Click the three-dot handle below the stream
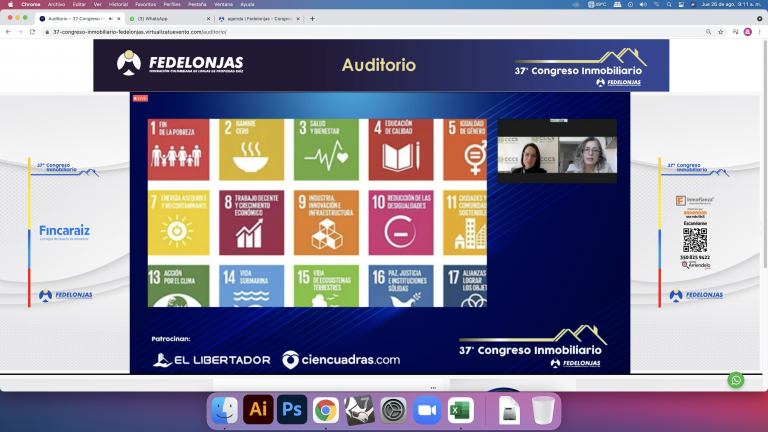This screenshot has width=768, height=432. (433, 387)
